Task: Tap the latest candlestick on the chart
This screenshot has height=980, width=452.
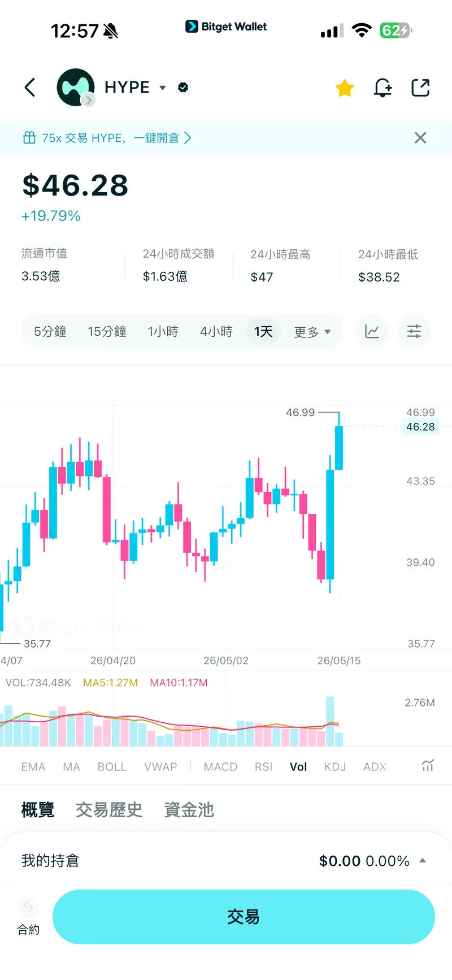Action: point(339,448)
